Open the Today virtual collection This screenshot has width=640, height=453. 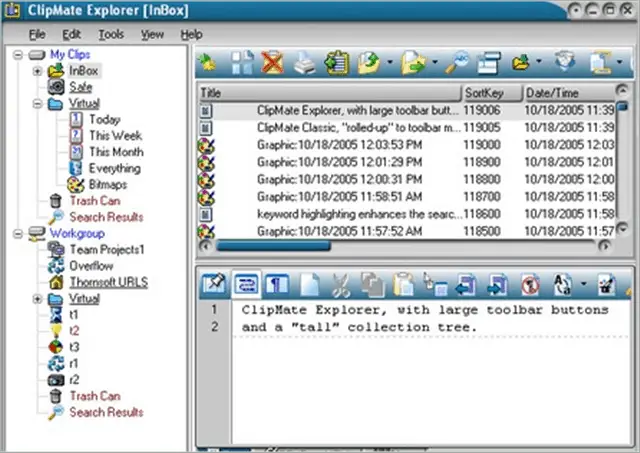click(x=104, y=120)
